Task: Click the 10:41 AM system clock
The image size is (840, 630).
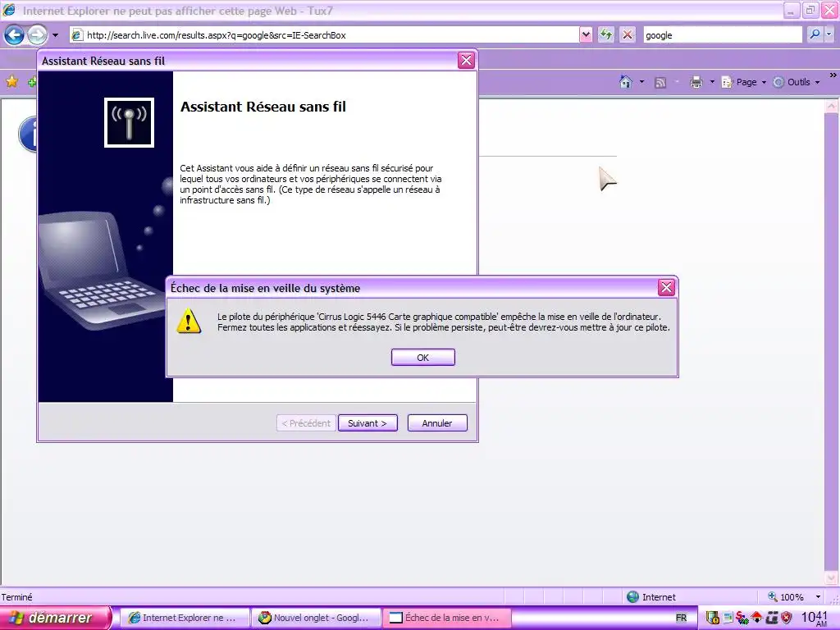Action: tap(815, 619)
